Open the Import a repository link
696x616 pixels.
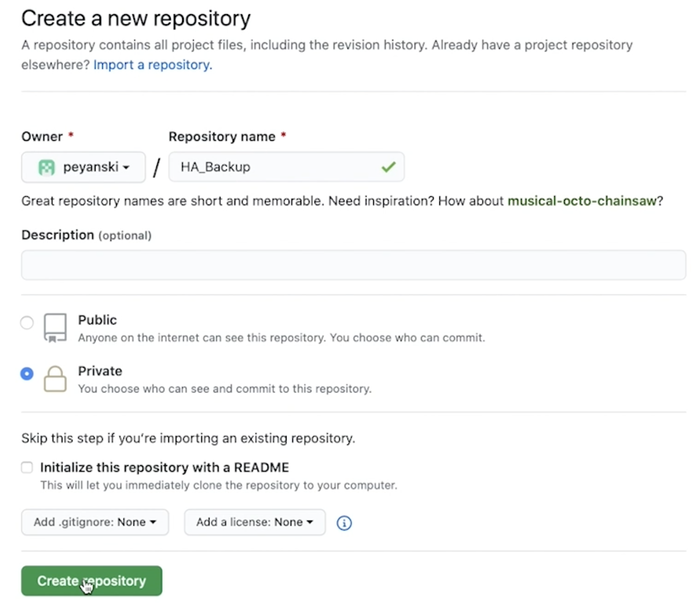[x=152, y=65]
